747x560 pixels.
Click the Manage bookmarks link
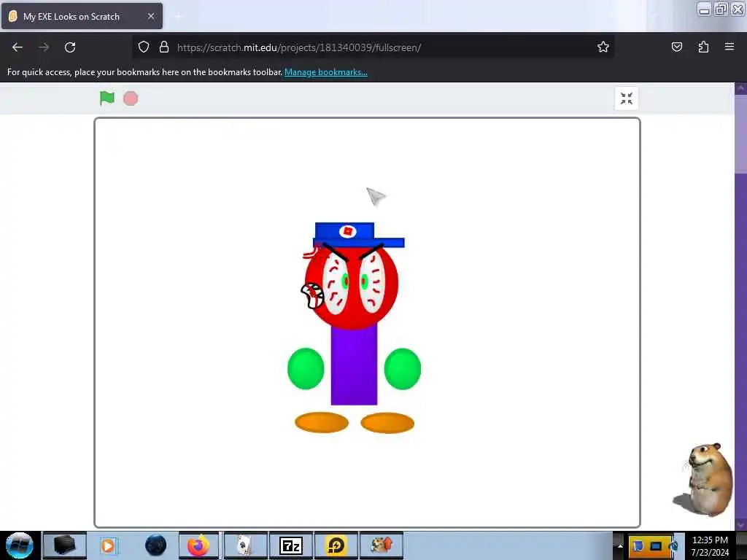(x=326, y=72)
